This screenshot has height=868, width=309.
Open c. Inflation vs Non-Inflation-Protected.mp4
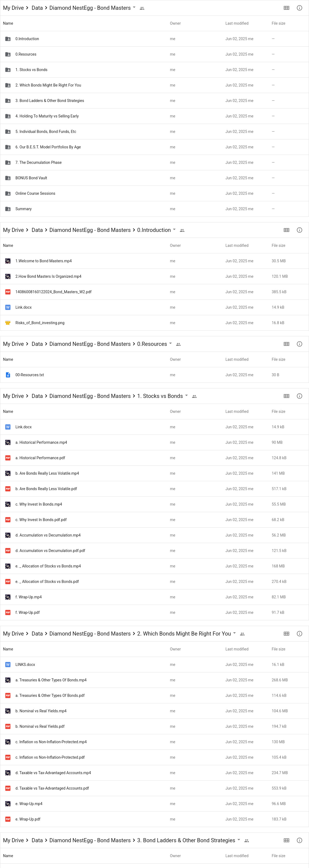click(154, 742)
